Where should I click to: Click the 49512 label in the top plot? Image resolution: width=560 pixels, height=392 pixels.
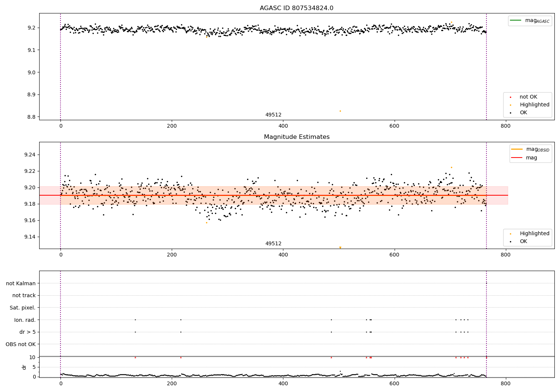point(273,115)
